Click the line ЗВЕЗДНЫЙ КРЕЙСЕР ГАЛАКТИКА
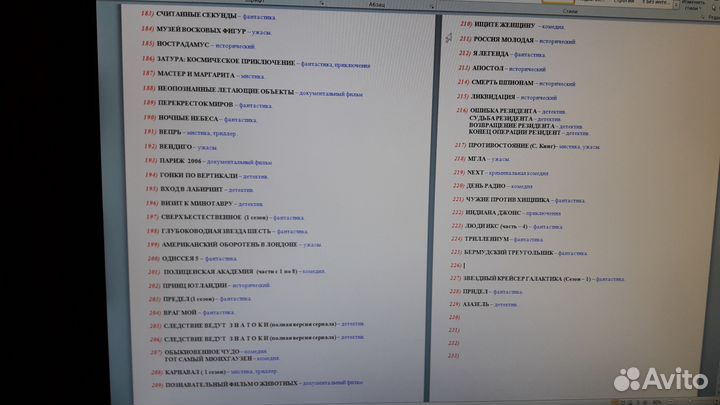Image resolution: width=720 pixels, height=405 pixels. tap(520, 279)
